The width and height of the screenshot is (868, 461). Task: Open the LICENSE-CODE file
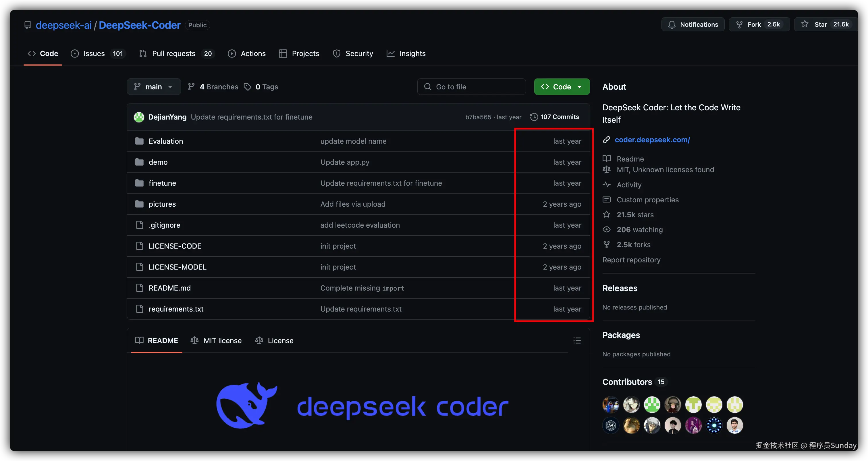tap(175, 246)
